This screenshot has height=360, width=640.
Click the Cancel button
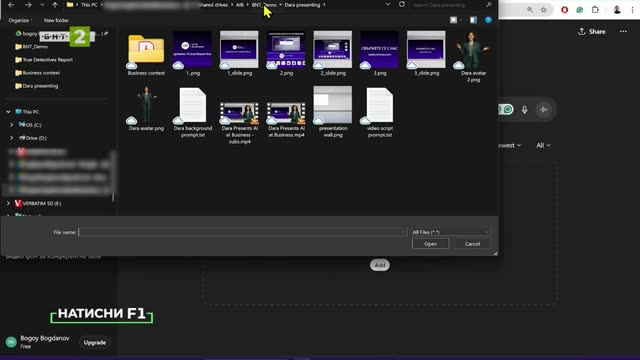[x=472, y=244]
